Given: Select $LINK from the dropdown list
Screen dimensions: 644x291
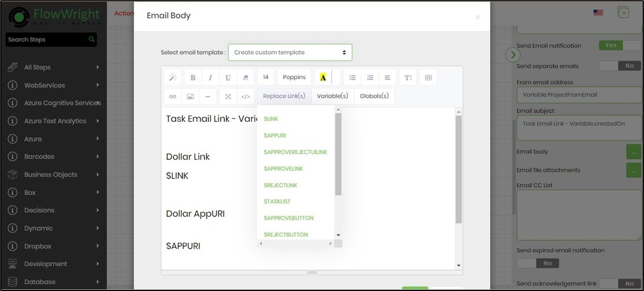Looking at the screenshot, I should coord(271,119).
